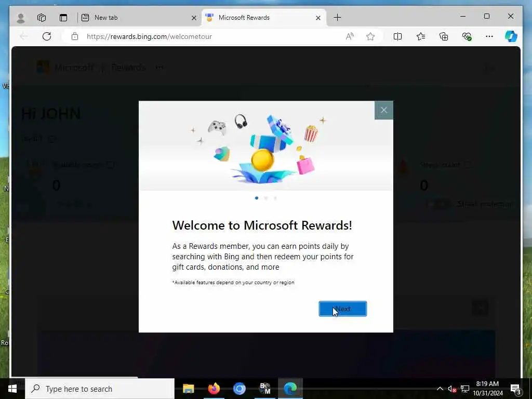Open Edge Settings and more menu
This screenshot has width=532, height=399.
point(489,36)
